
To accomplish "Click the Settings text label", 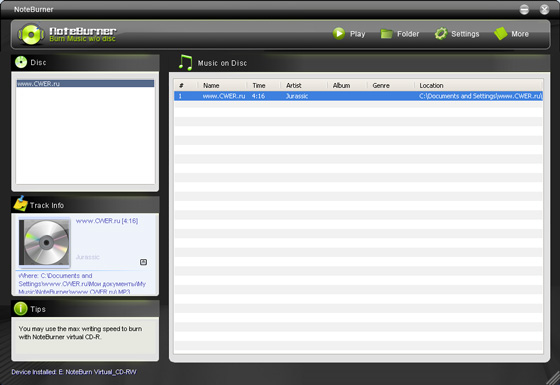I will point(465,34).
